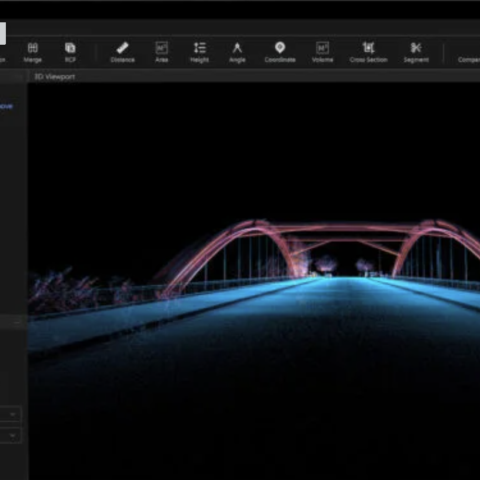480x480 pixels.
Task: Switch to the 3D Viewport tab
Action: click(55, 77)
